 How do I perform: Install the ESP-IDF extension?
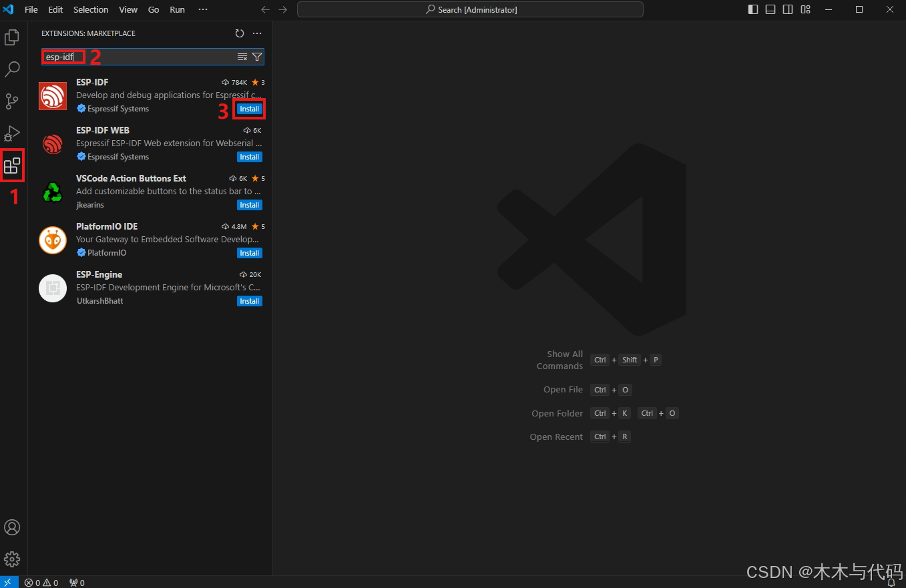pos(250,109)
